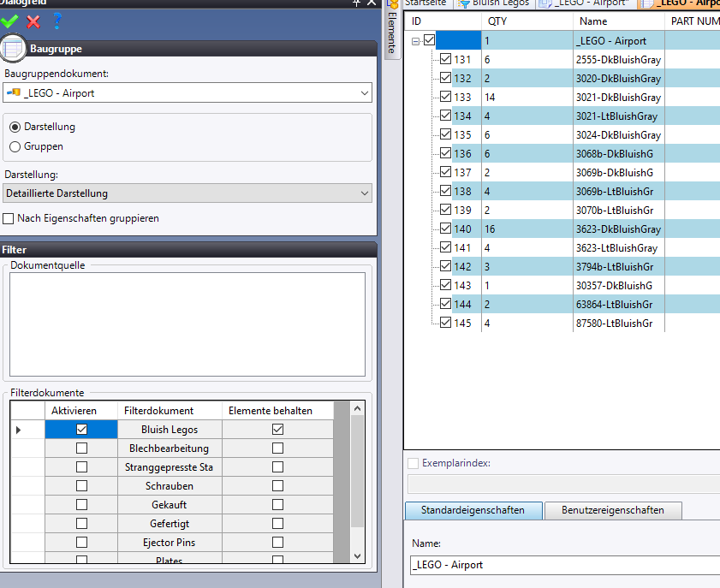This screenshot has width=720, height=588.
Task: Click inside the Dokumentquelle list box
Action: click(187, 324)
